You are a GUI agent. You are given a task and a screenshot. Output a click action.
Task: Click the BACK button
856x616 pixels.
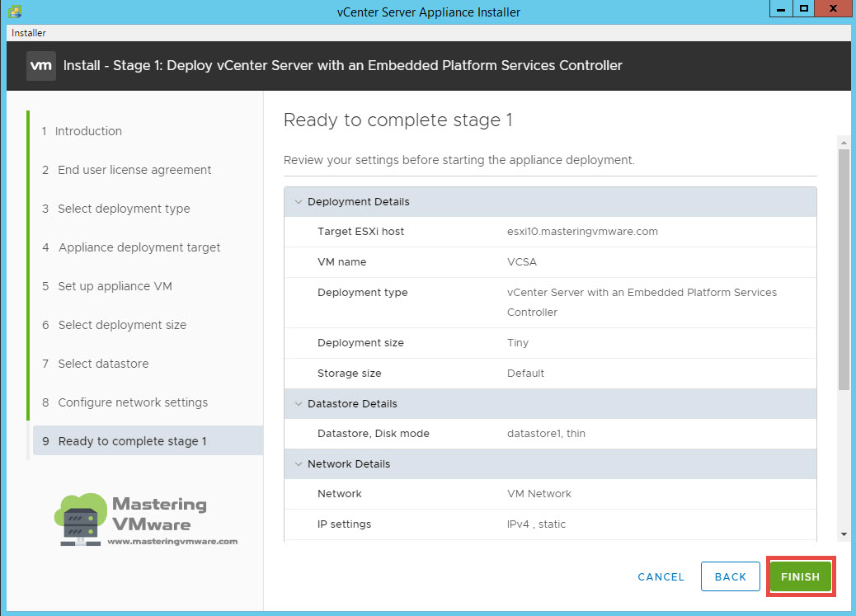coord(731,576)
